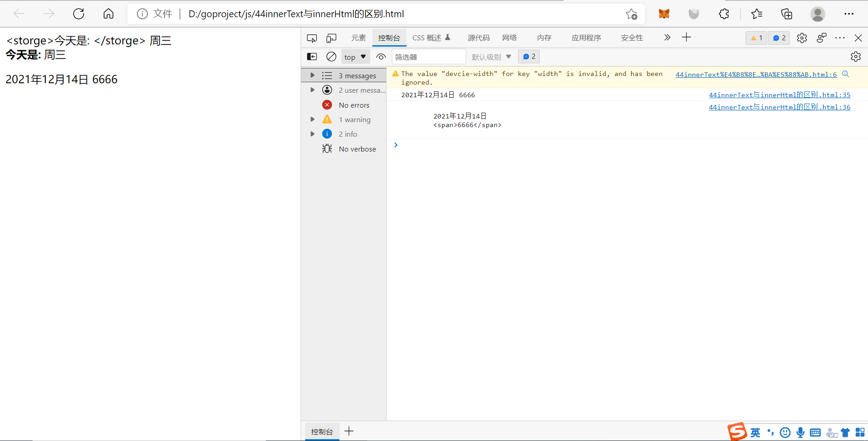
Task: Click the browser back arrow
Action: [19, 14]
